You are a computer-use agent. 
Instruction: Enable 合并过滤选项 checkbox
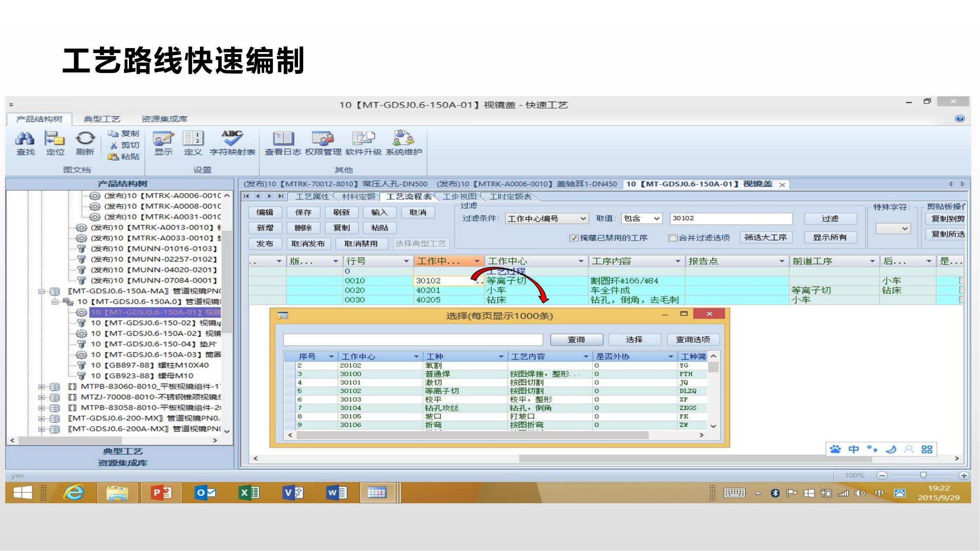tap(672, 238)
